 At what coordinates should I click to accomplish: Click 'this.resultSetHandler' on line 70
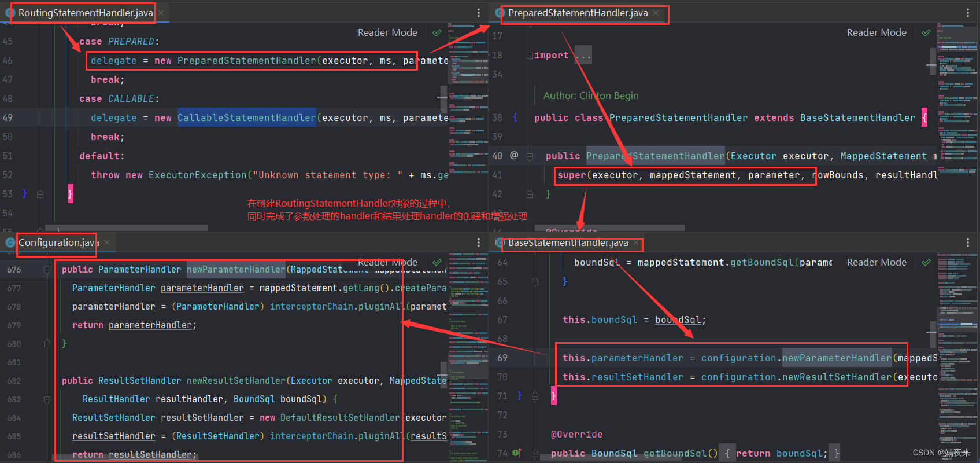pyautogui.click(x=623, y=377)
